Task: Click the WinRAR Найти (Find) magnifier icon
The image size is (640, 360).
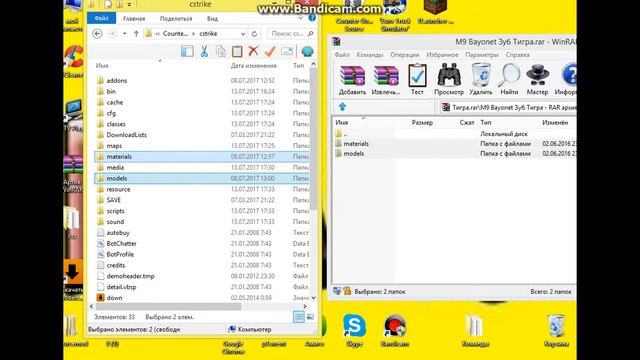Action: [x=509, y=76]
